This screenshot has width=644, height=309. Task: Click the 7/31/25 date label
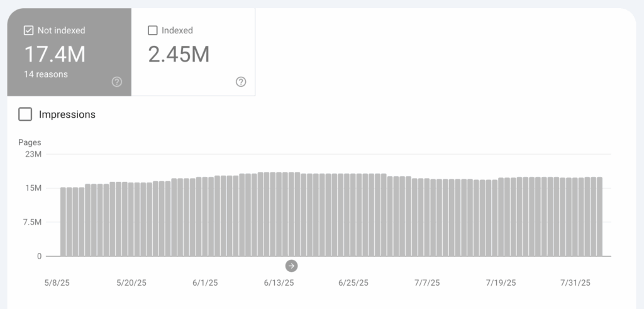click(x=575, y=283)
